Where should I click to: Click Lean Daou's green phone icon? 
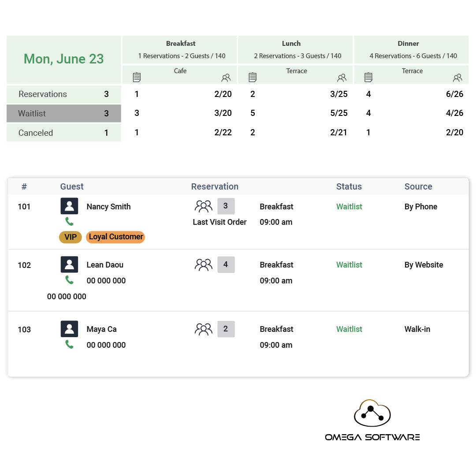pyautogui.click(x=69, y=280)
